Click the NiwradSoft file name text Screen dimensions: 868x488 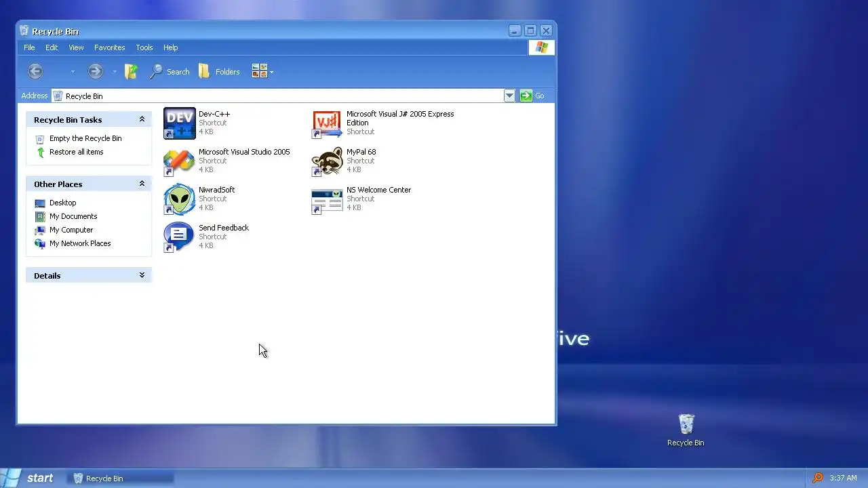[x=216, y=190]
